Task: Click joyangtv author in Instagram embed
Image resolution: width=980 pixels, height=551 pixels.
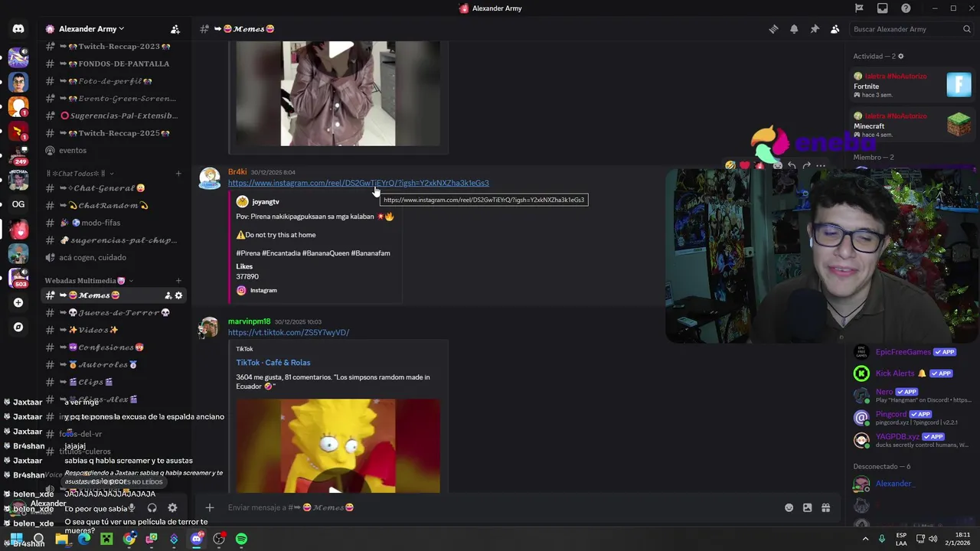Action: (266, 202)
